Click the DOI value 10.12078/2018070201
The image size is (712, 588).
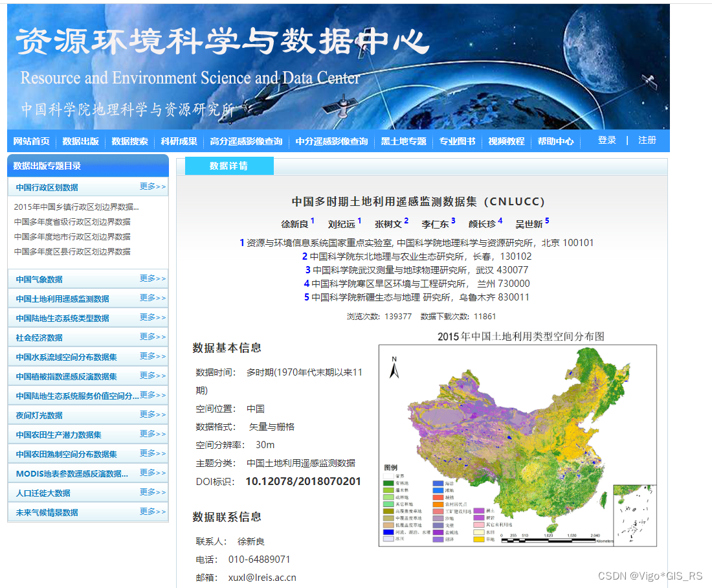304,482
